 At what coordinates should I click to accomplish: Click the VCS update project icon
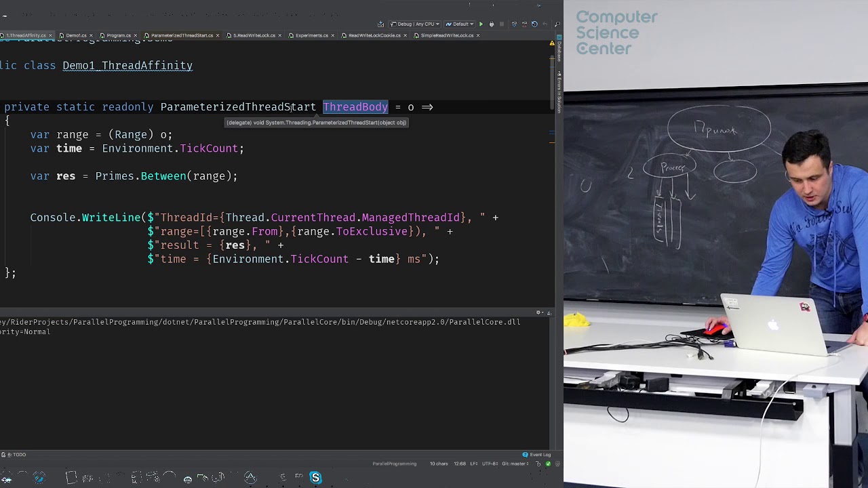[514, 24]
